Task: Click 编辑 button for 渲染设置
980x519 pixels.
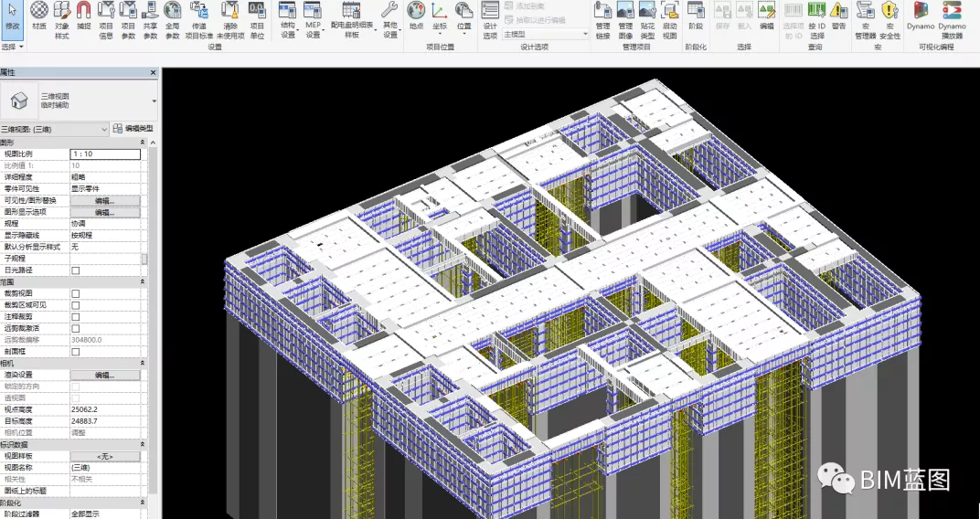Action: coord(105,375)
